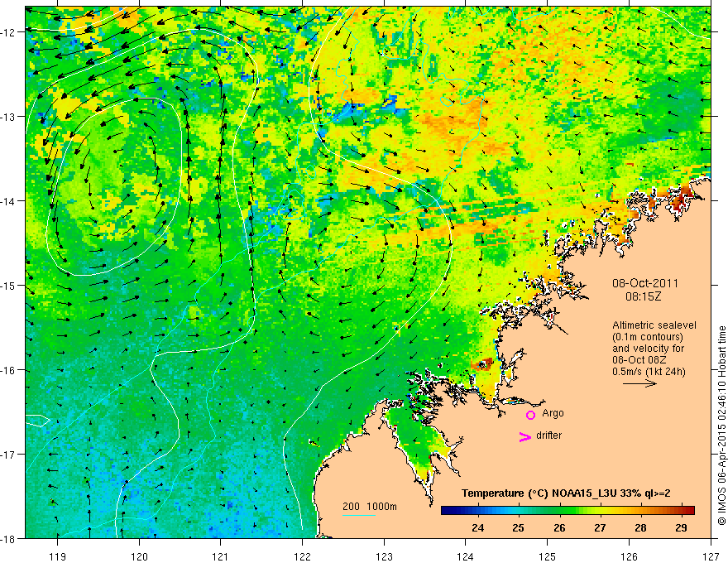Click latitude axis label -13
728x563 pixels.
[x=9, y=117]
